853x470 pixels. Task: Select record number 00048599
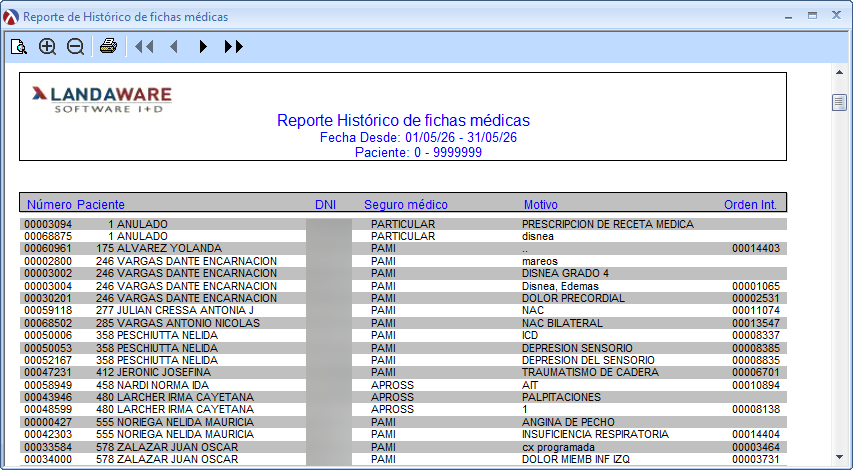click(x=48, y=409)
